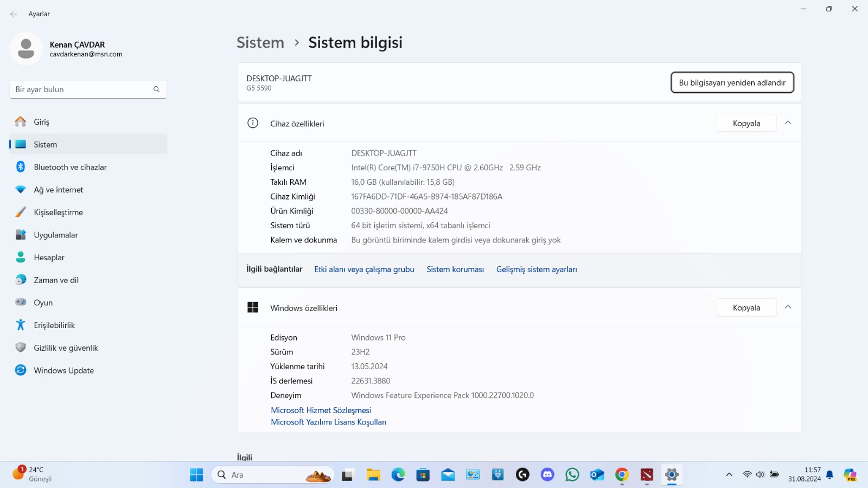Open Microsoft Yazılımı Lisans Koşulları link
Screen dimensions: 868x488
329,422
